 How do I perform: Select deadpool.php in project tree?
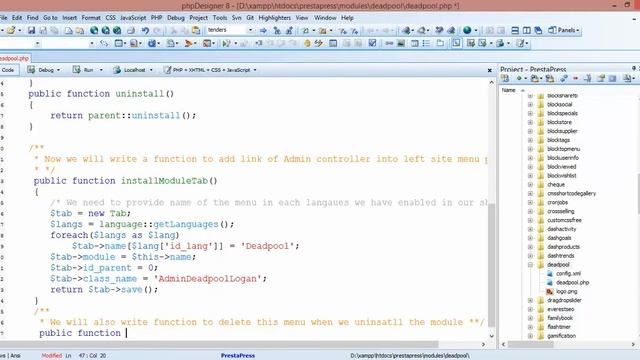coord(572,282)
